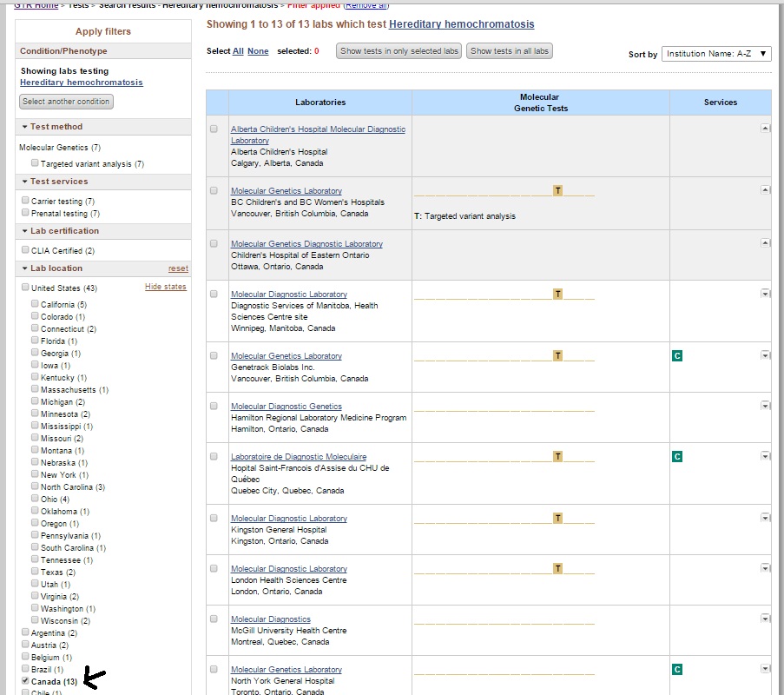Click the green C icon for Quebec lab
Screen dimensions: 784x695
[677, 456]
